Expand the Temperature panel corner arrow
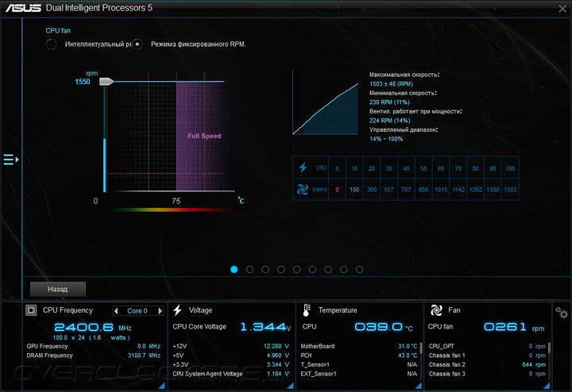 (419, 386)
